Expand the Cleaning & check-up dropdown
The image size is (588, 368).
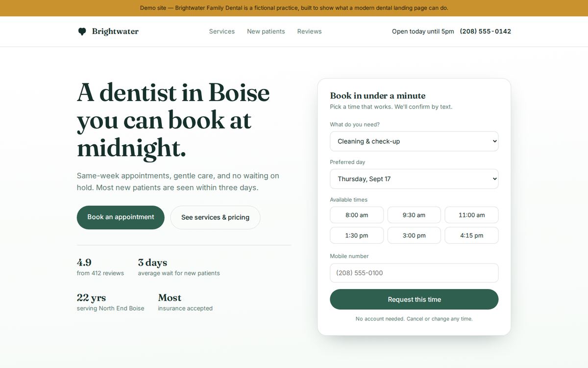(x=414, y=141)
